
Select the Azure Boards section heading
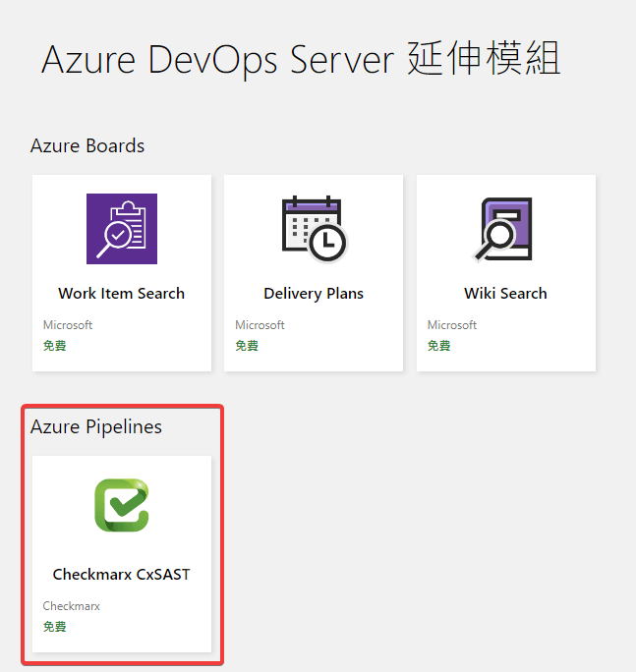coord(87,146)
